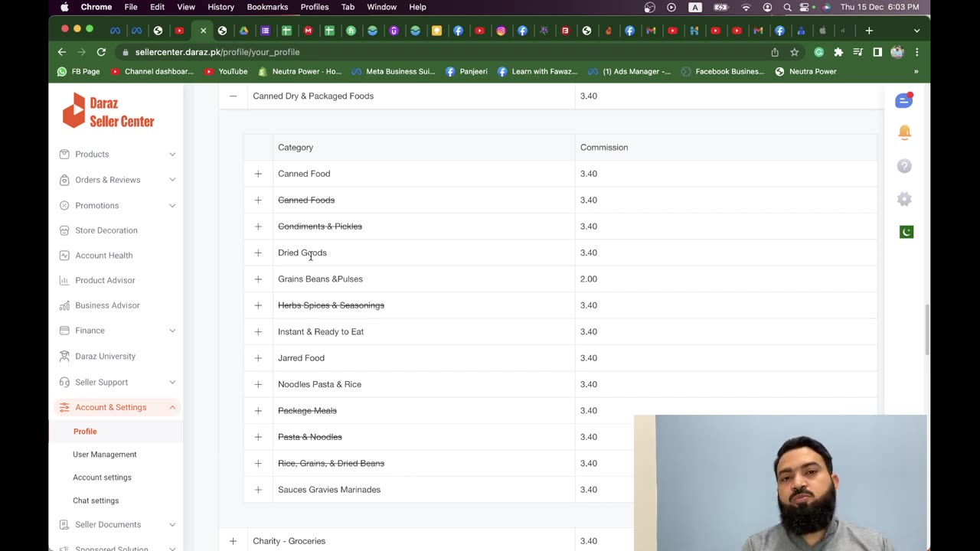This screenshot has width=980, height=551.
Task: Expand the Seller Support menu
Action: [172, 382]
